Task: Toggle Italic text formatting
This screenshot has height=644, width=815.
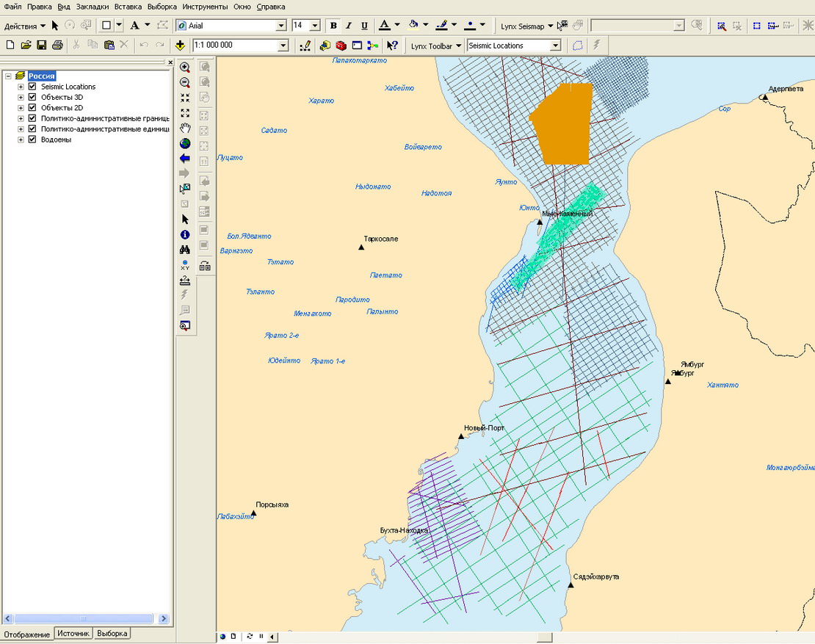Action: point(349,26)
